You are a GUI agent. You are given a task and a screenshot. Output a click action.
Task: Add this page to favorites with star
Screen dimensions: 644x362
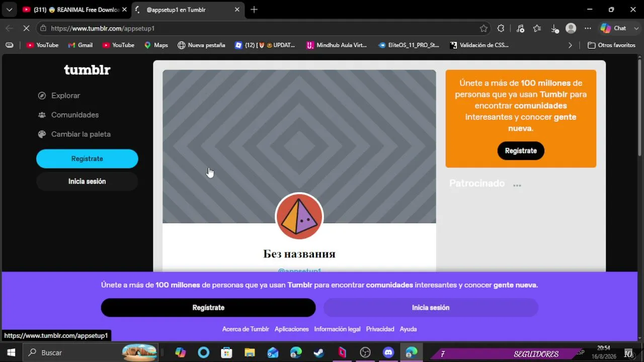(x=484, y=28)
